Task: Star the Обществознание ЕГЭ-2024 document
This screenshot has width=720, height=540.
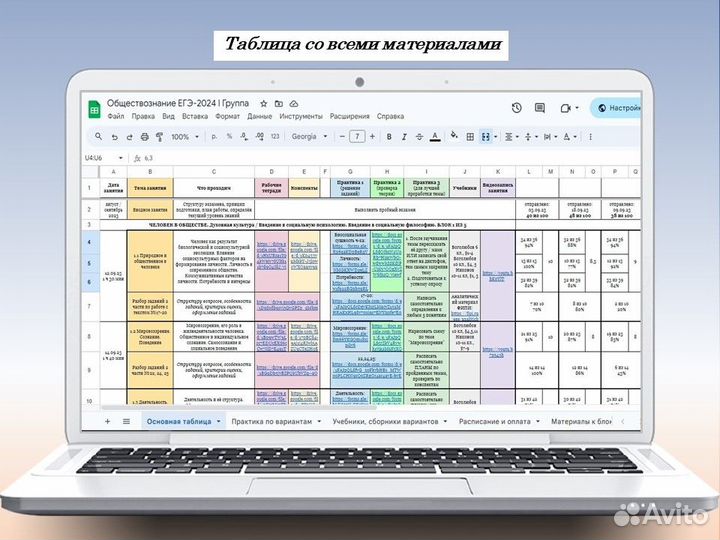Action: [264, 104]
